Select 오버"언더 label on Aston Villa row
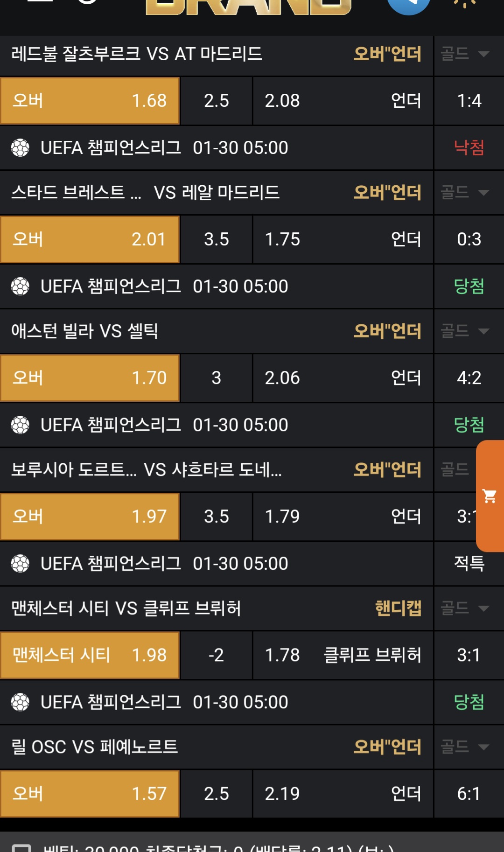Screen dimensions: 504x852 (x=387, y=331)
